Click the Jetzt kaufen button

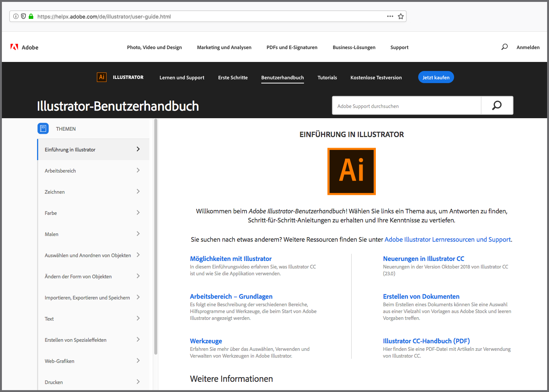pyautogui.click(x=436, y=77)
